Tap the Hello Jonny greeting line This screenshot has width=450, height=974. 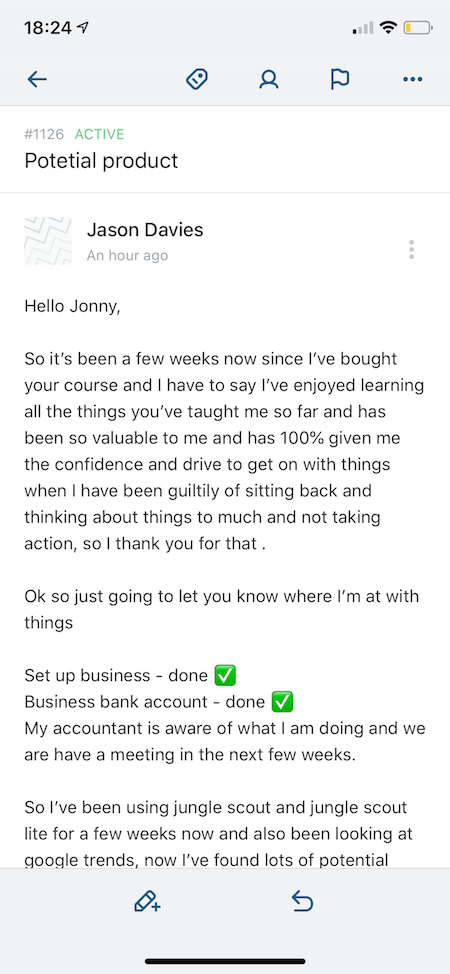click(x=72, y=306)
